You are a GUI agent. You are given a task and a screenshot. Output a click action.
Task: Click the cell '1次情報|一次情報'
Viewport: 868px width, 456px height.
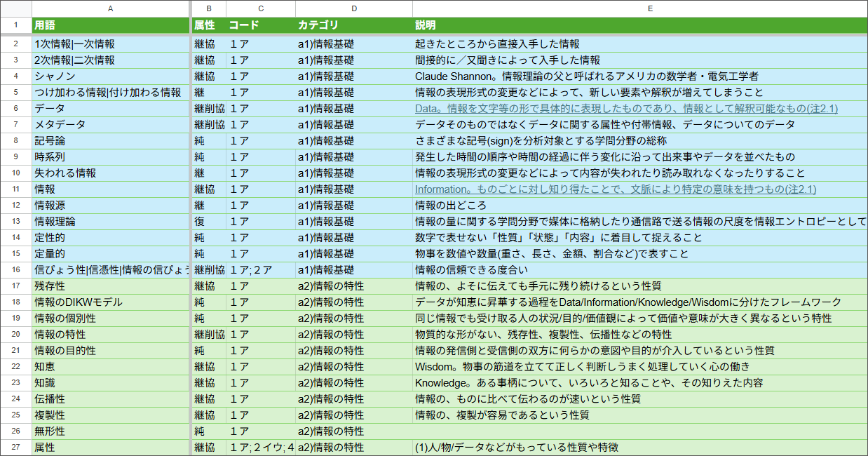tap(111, 44)
